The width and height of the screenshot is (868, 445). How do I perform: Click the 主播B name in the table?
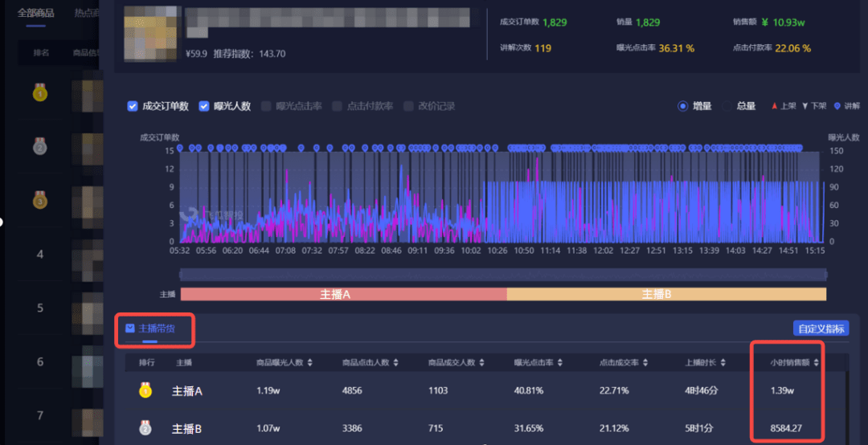pos(187,428)
